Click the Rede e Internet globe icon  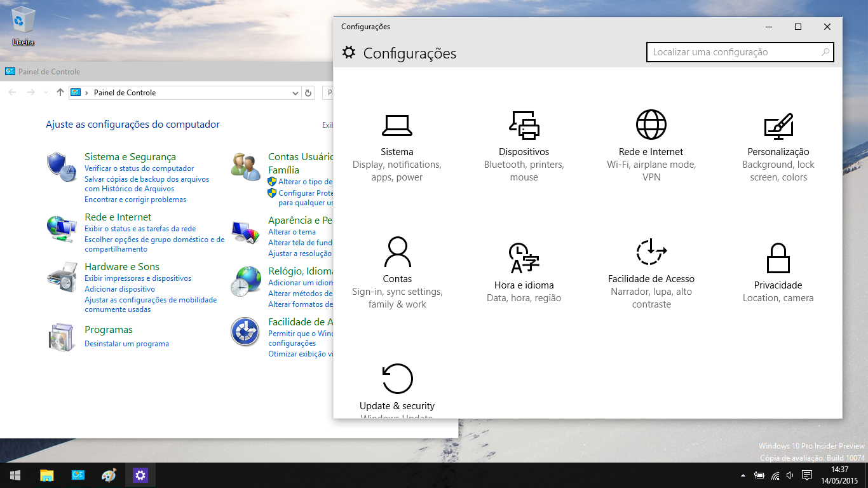pos(651,125)
